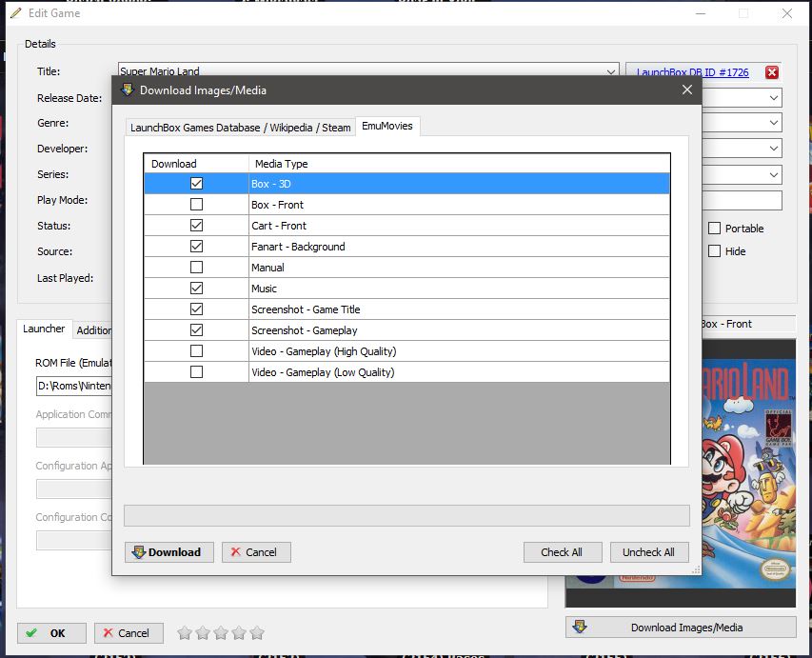This screenshot has height=658, width=812.
Task: Click the Download column header
Action: [x=196, y=164]
